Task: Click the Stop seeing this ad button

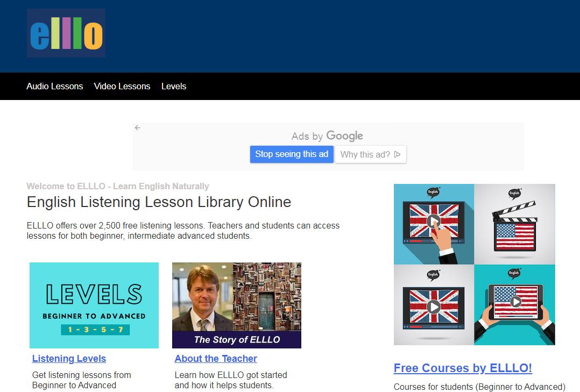Action: [x=292, y=154]
